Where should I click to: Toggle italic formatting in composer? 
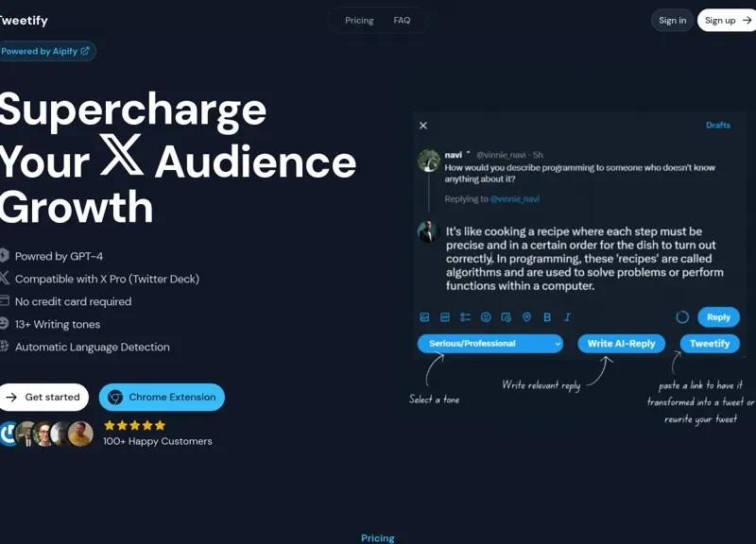pyautogui.click(x=567, y=317)
